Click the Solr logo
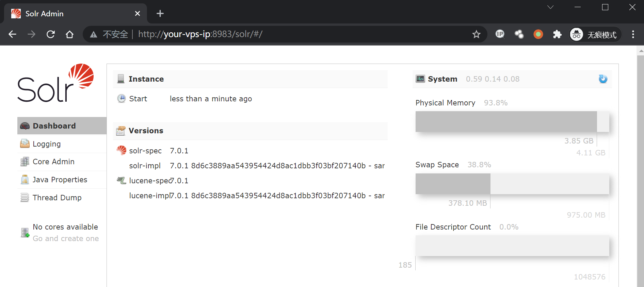The height and width of the screenshot is (287, 644). (x=55, y=83)
